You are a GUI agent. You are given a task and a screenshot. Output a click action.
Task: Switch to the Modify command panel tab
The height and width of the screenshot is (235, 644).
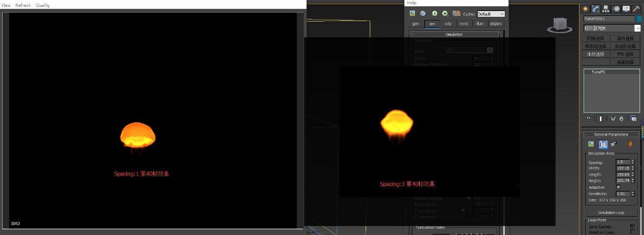596,8
